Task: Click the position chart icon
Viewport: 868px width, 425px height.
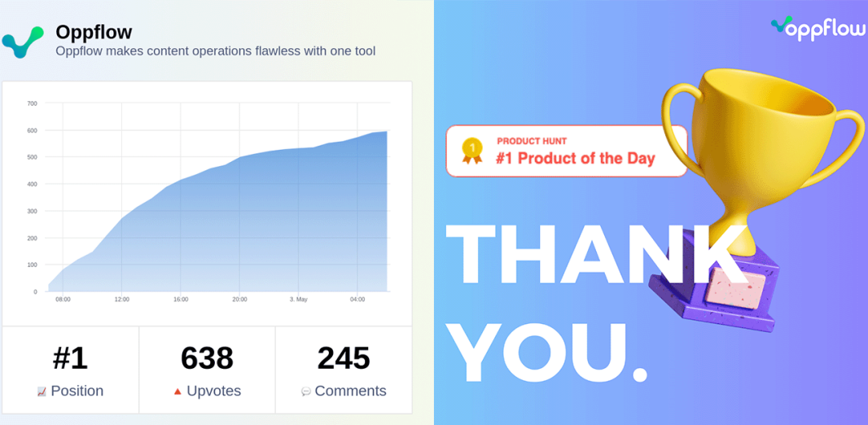Action: [42, 392]
